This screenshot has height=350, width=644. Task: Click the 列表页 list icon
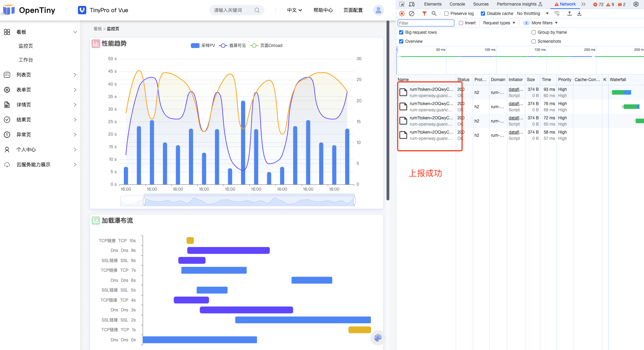point(7,75)
